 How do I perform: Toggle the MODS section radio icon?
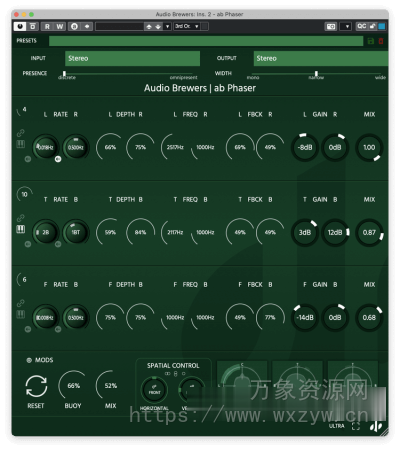(x=29, y=360)
